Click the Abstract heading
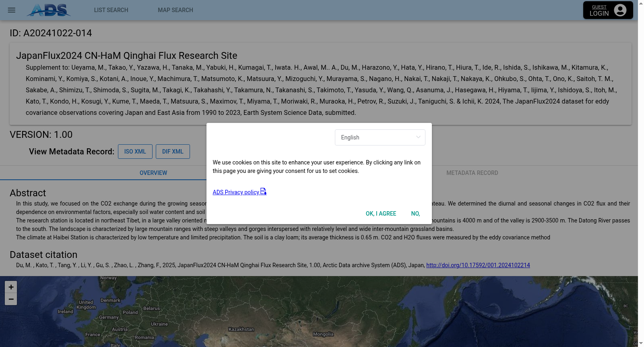Screen dimensions: 644x347 click(x=28, y=193)
